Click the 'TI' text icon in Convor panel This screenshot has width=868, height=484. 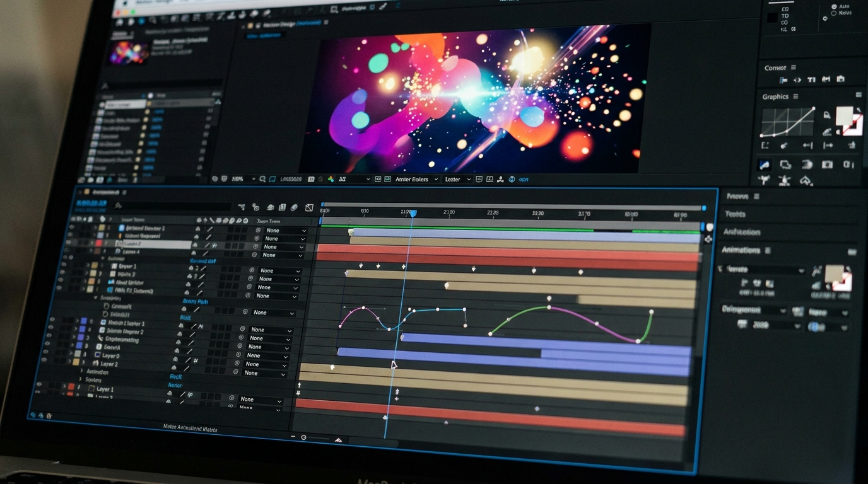pos(811,80)
